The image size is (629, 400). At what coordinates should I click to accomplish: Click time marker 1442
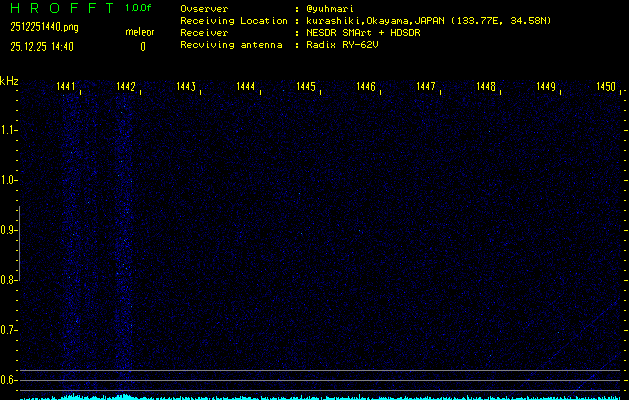coord(126,86)
